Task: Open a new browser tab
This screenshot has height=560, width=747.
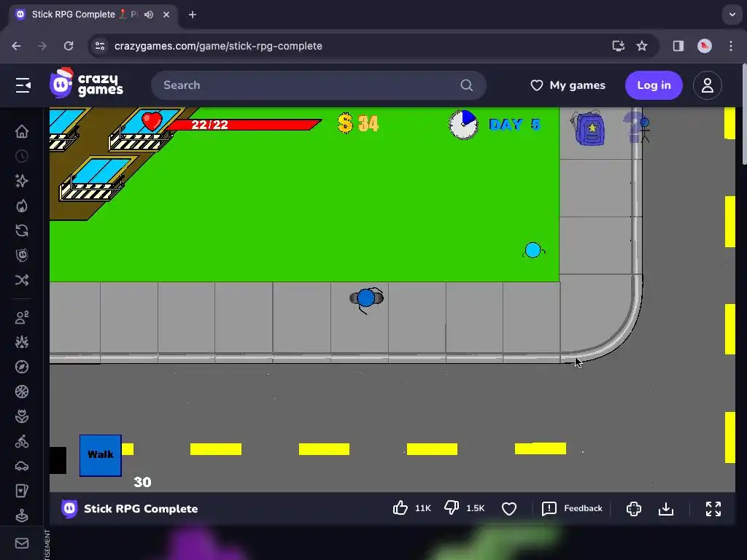Action: (193, 15)
